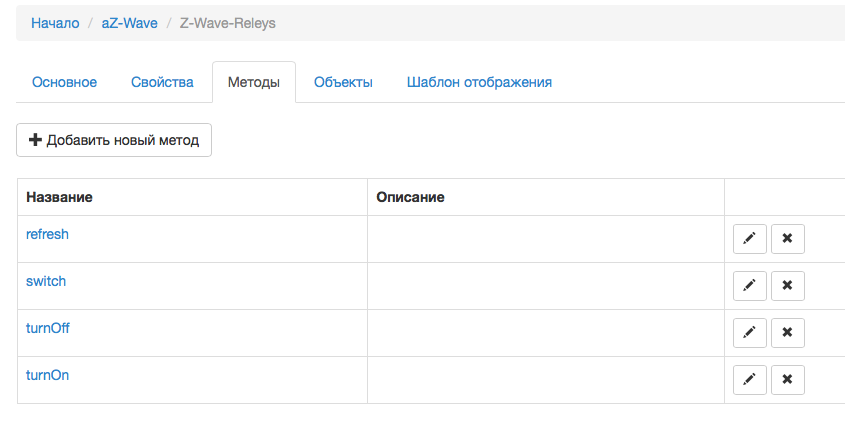Select the Методы tab
This screenshot has width=845, height=431.
pyautogui.click(x=253, y=82)
